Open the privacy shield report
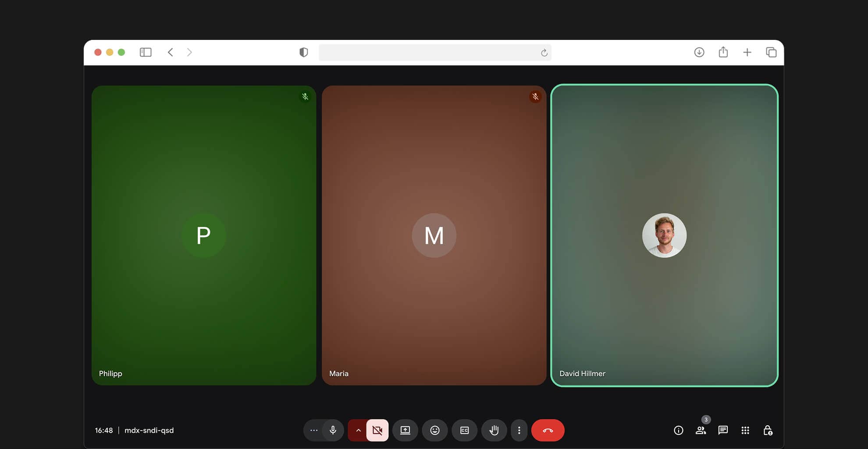Screen dimensions: 868x449 tap(303, 52)
